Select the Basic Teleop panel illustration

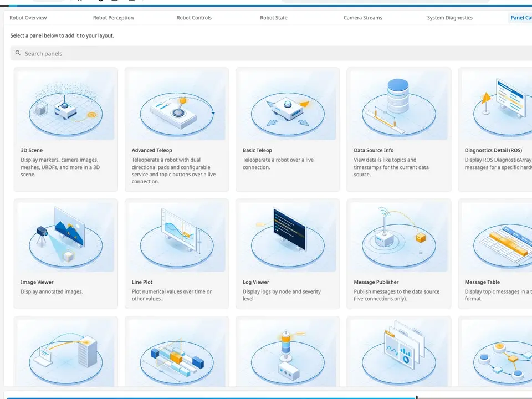[x=288, y=105]
